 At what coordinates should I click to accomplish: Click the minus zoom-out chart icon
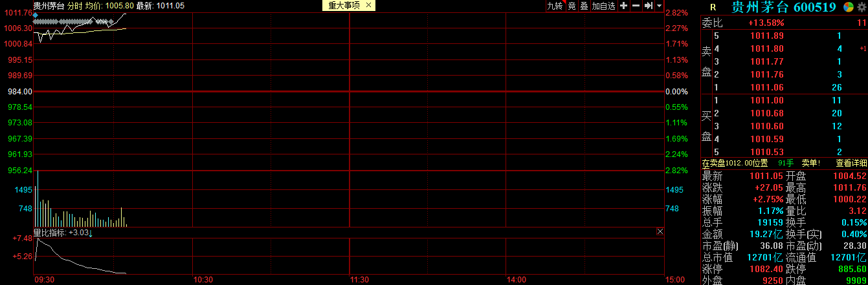click(635, 6)
